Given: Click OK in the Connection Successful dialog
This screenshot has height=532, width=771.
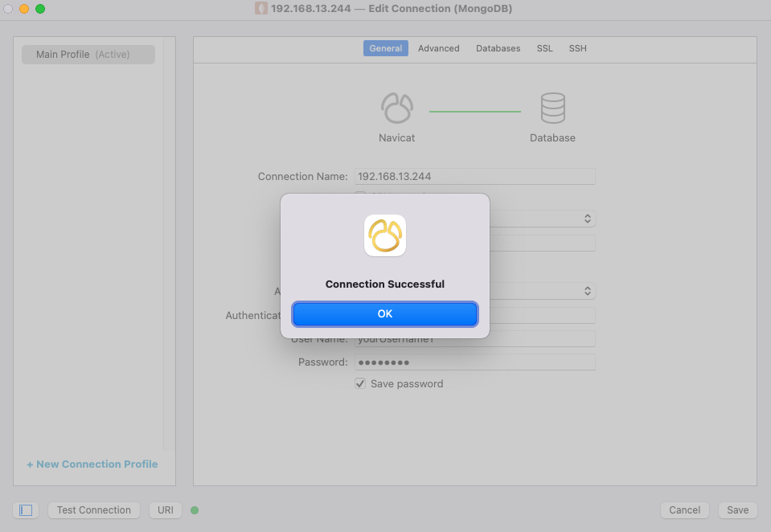Looking at the screenshot, I should tap(384, 313).
